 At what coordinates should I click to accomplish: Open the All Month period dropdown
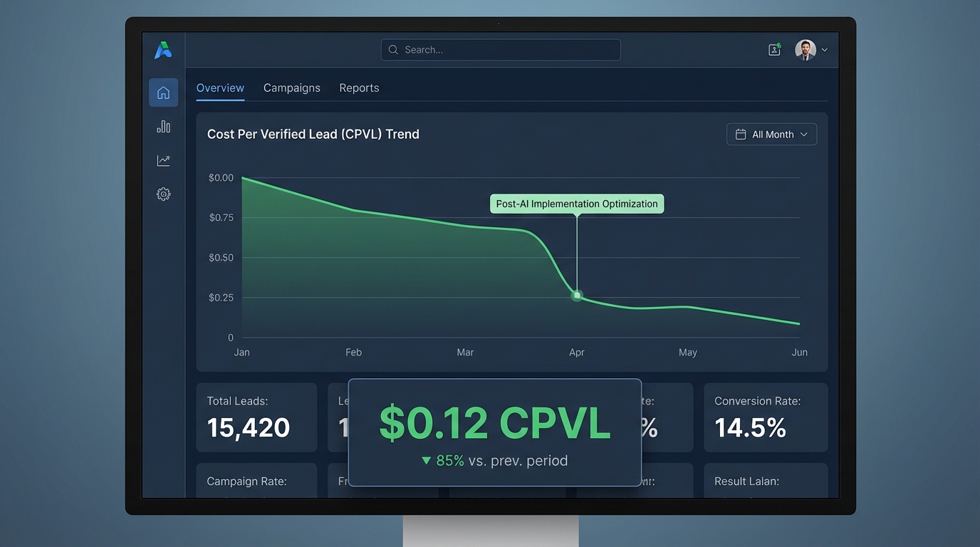point(771,135)
